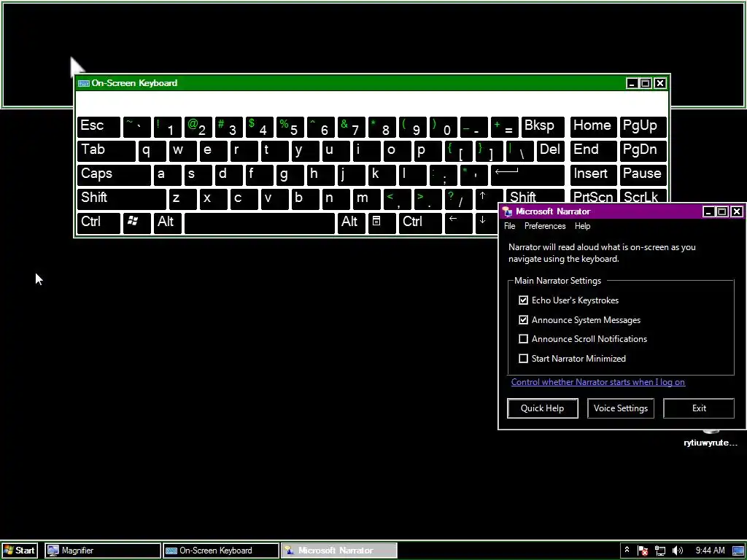Click the right Ctrl key
Image resolution: width=747 pixels, height=560 pixels.
tap(420, 223)
